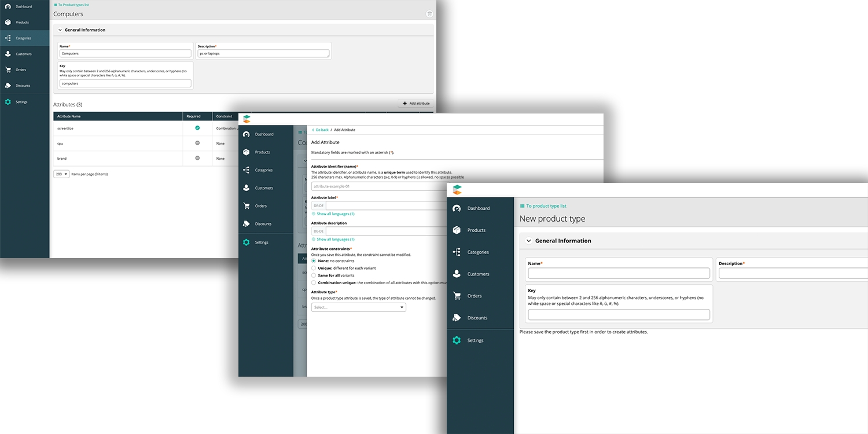Open Dashboard icon in New product type sidebar
The width and height of the screenshot is (868, 434).
pyautogui.click(x=457, y=208)
